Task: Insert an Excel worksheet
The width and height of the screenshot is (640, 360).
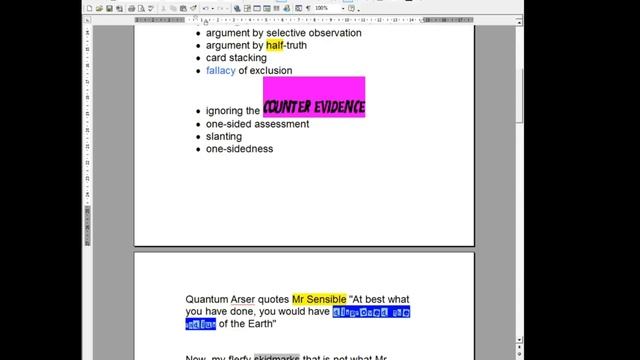Action: tap(267, 8)
